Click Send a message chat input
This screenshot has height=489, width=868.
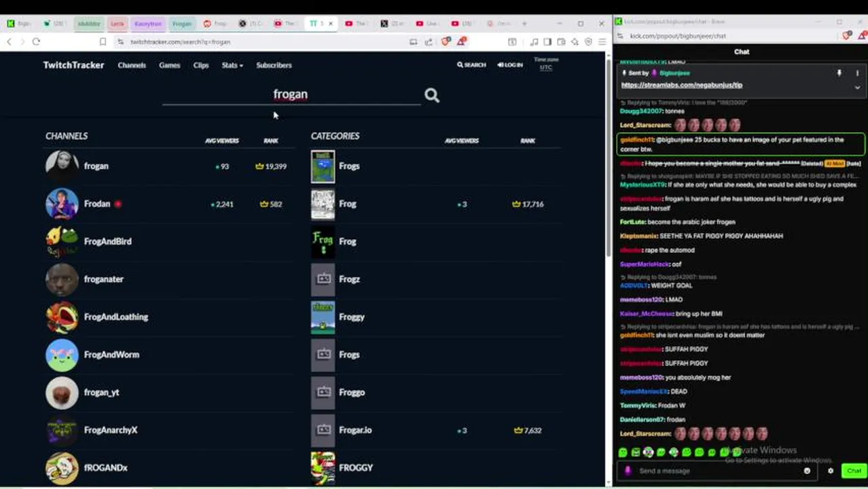[718, 471]
